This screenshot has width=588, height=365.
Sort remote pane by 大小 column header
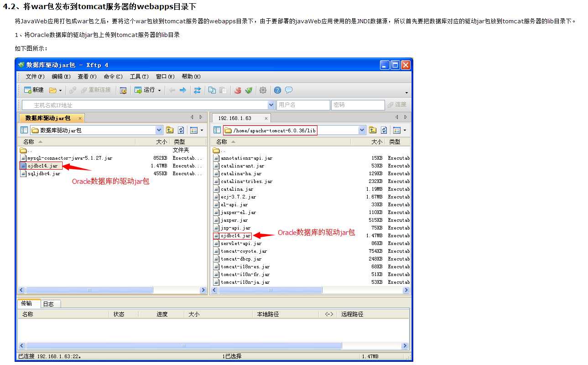pyautogui.click(x=369, y=142)
